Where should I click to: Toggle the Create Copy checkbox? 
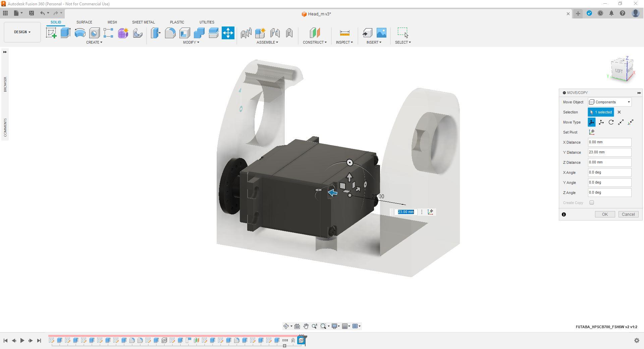click(592, 203)
